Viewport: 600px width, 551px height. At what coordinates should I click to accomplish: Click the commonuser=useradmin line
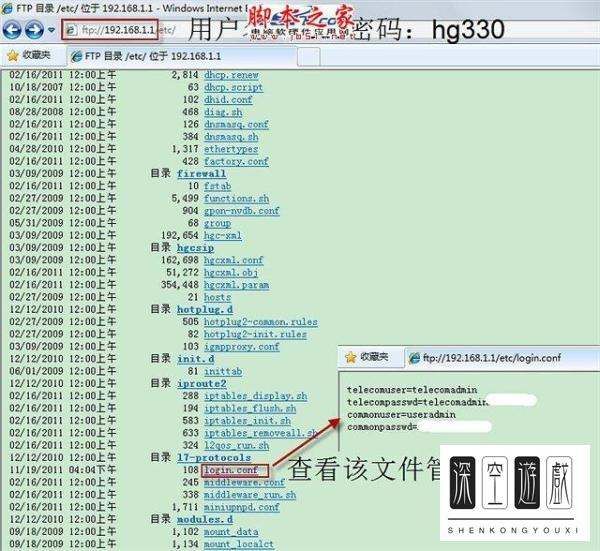coord(401,414)
